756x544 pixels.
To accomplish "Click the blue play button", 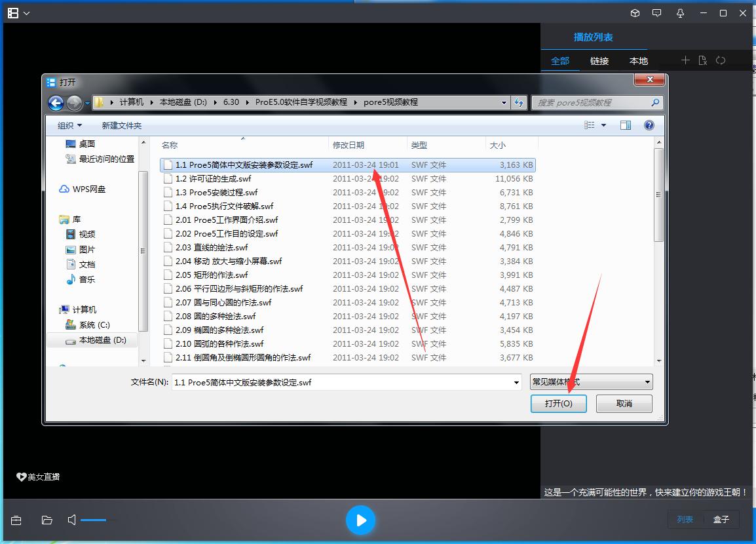I will [x=360, y=520].
